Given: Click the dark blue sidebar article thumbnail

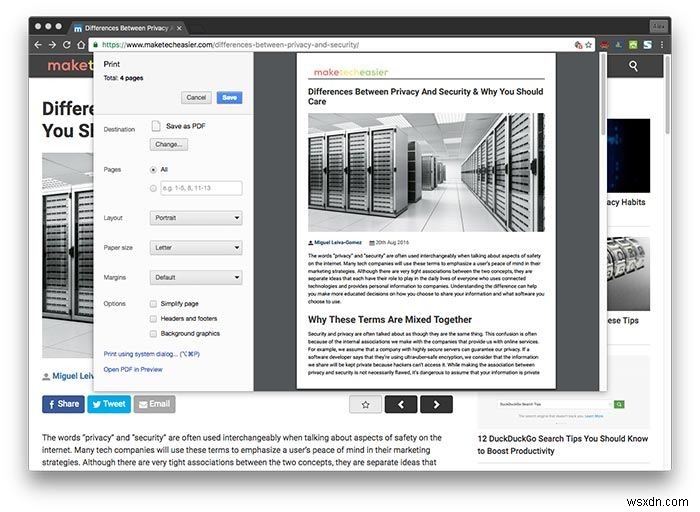Looking at the screenshot, I should coord(628,155).
